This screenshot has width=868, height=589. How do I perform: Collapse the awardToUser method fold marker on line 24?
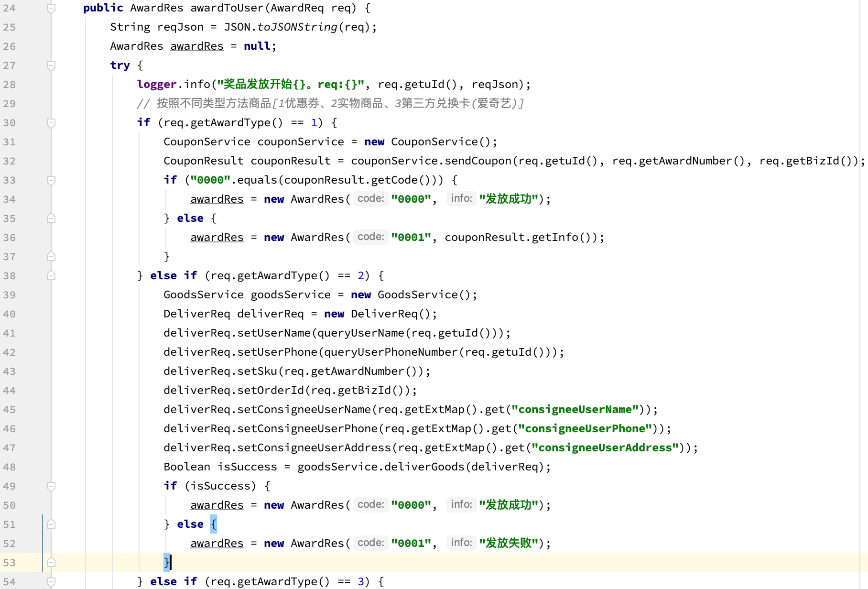coord(51,8)
